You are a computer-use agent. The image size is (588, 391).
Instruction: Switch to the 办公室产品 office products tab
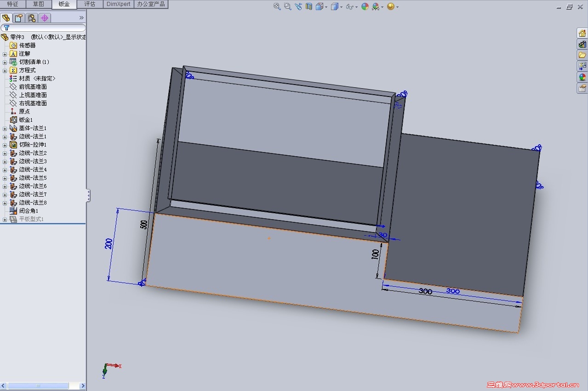click(x=151, y=4)
